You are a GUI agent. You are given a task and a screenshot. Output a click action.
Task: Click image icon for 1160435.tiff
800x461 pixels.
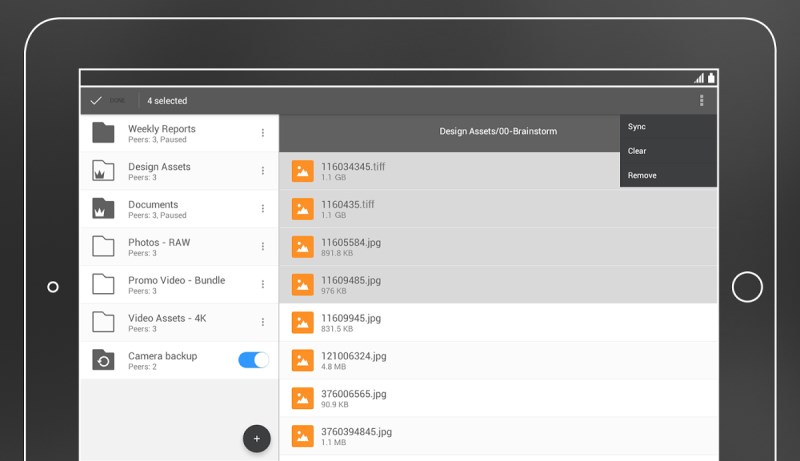pyautogui.click(x=303, y=209)
